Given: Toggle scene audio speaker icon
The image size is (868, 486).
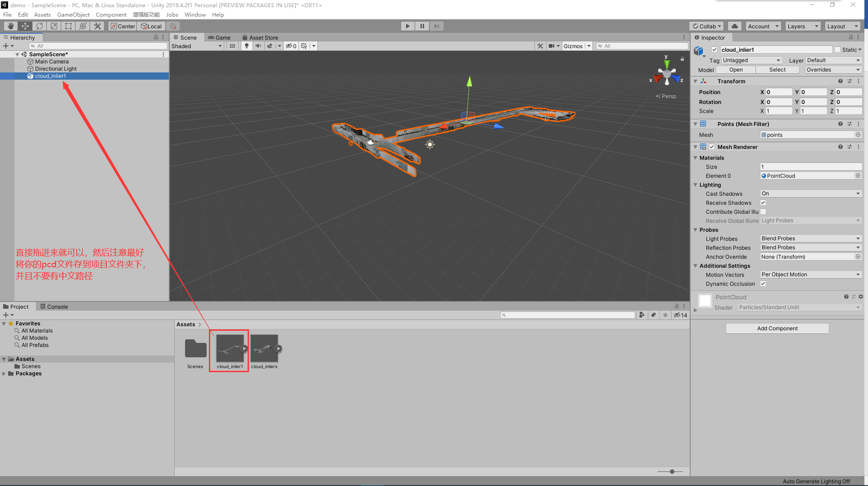Looking at the screenshot, I should click(258, 46).
